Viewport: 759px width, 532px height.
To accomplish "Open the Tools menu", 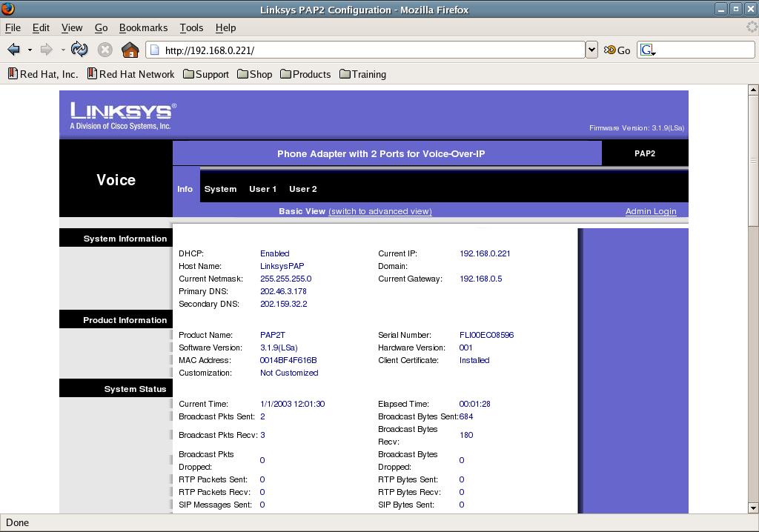I will 190,27.
